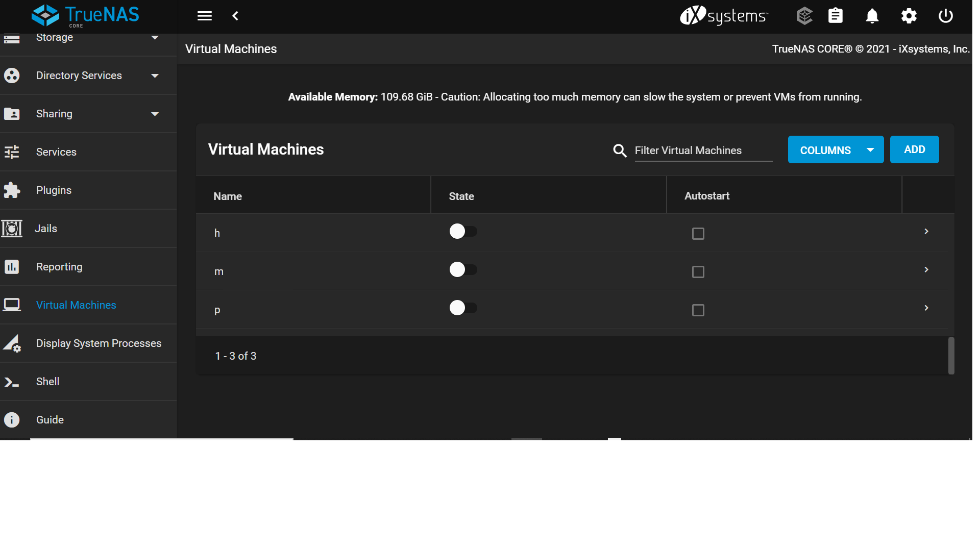
Task: Turn on the state switch for VM m
Action: 462,270
